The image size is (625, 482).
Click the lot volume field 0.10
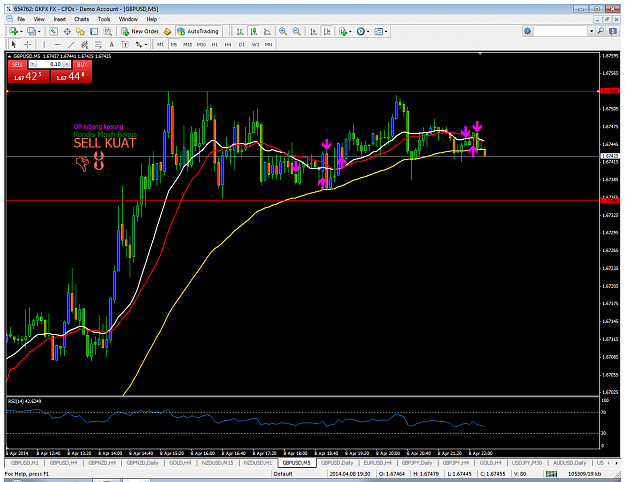(50, 64)
